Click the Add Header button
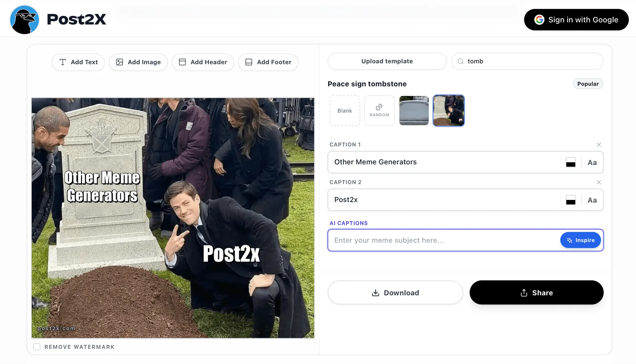The width and height of the screenshot is (636, 364). coord(203,62)
